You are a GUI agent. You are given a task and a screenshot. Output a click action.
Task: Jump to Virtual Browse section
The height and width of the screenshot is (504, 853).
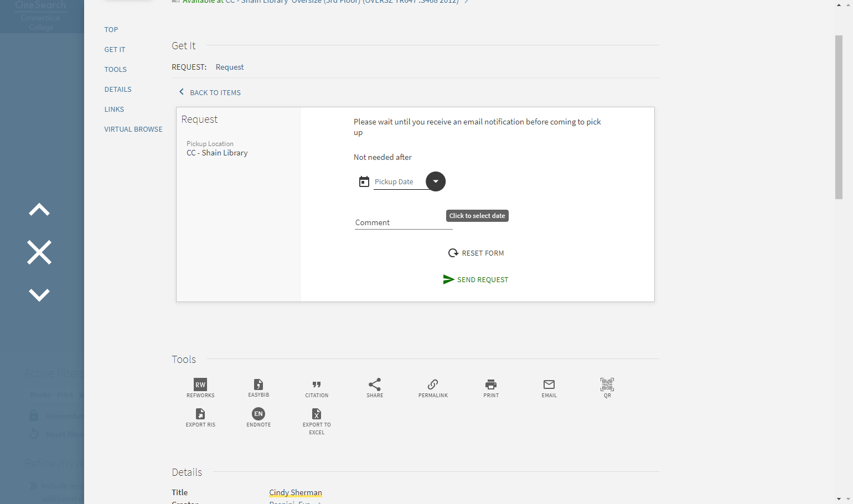(x=133, y=129)
